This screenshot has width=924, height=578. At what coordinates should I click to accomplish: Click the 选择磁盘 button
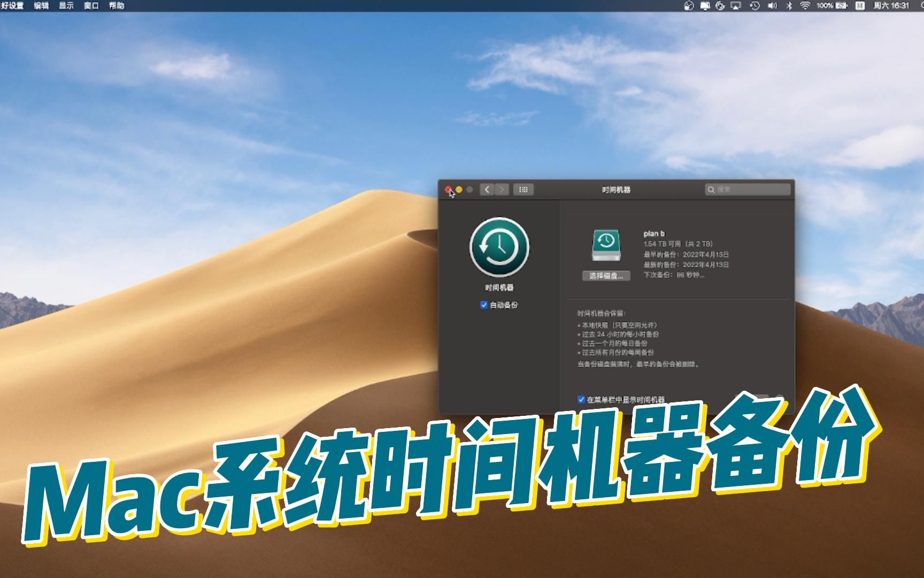click(x=606, y=276)
